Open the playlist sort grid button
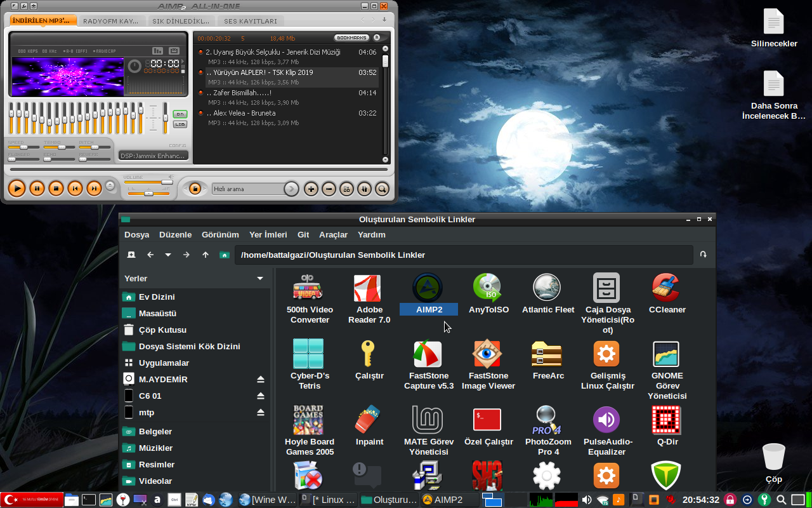 (346, 189)
